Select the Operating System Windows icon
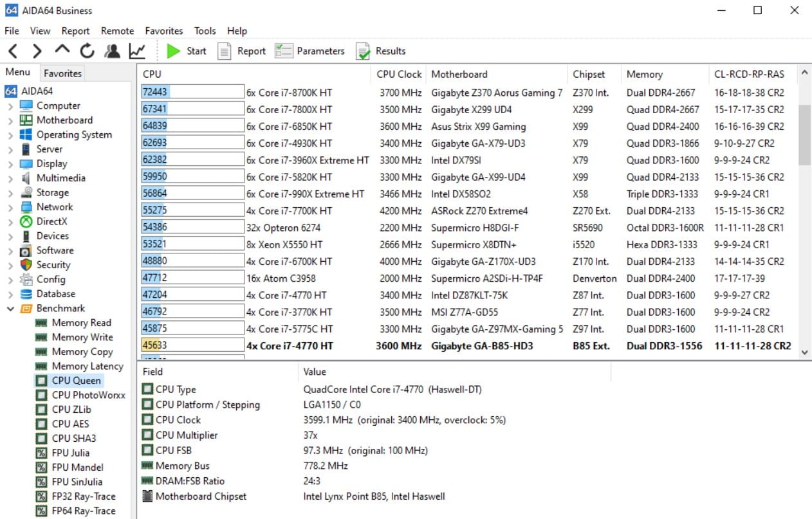The width and height of the screenshot is (812, 519). 26,134
